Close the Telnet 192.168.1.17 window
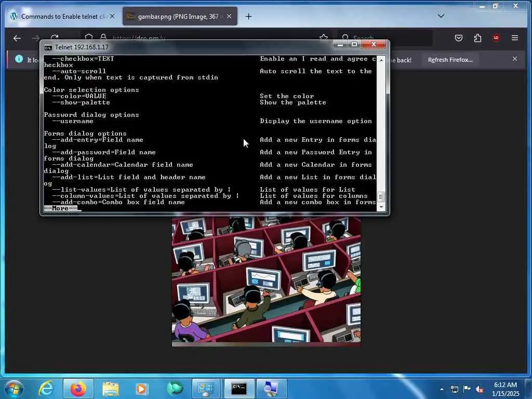532x399 pixels. [x=374, y=45]
